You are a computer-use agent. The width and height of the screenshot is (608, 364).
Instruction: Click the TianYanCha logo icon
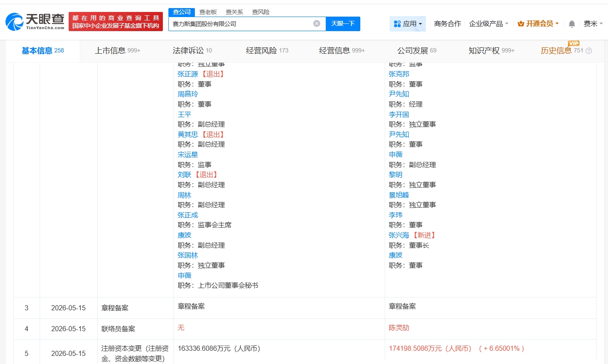14,22
